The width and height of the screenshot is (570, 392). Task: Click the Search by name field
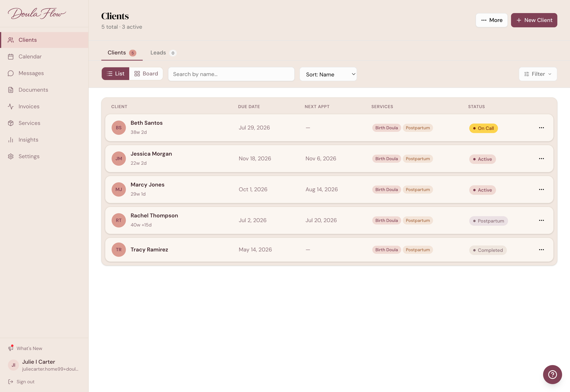pos(231,74)
